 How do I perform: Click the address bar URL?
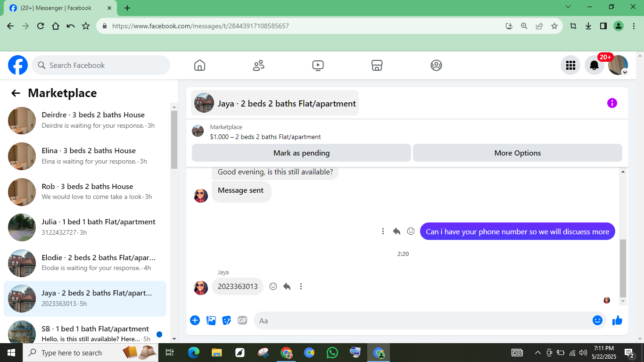coord(200,26)
